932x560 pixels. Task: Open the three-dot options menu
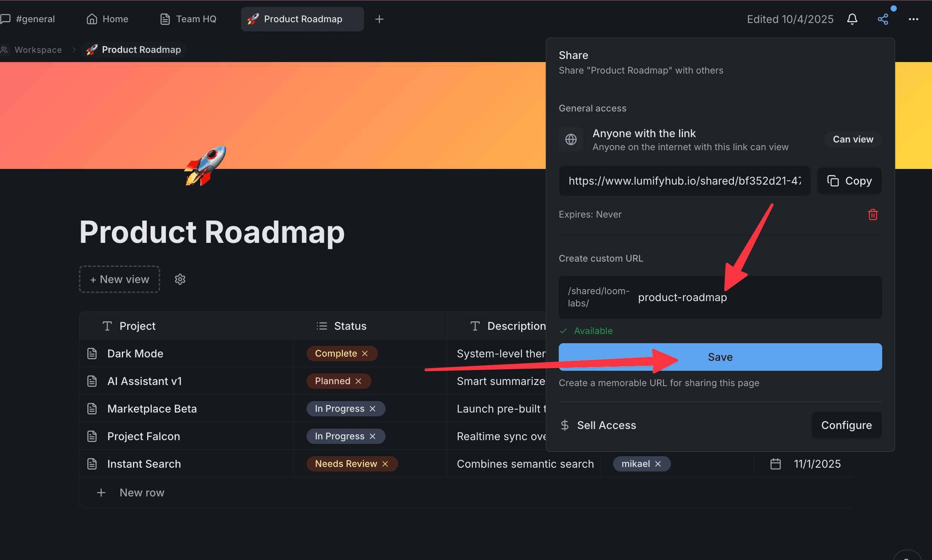click(914, 19)
